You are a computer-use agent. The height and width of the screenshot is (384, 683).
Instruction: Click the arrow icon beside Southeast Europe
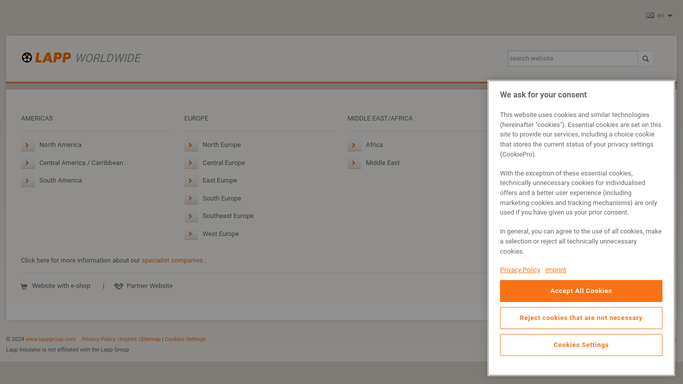191,216
